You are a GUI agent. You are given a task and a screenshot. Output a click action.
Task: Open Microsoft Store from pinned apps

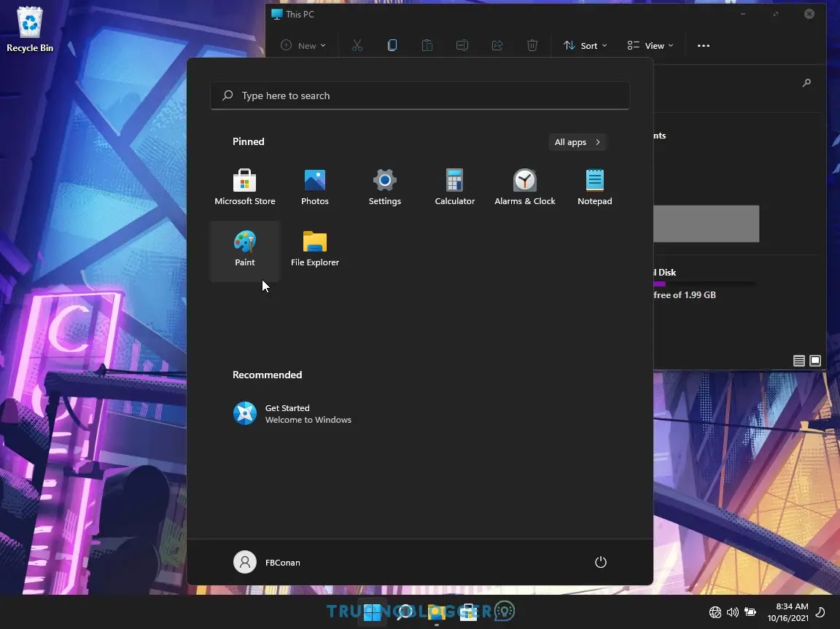(245, 187)
